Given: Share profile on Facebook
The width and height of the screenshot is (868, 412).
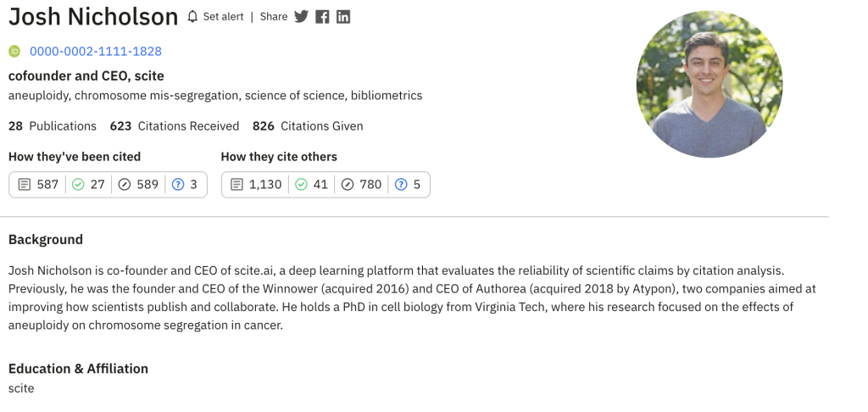Looking at the screenshot, I should (322, 17).
